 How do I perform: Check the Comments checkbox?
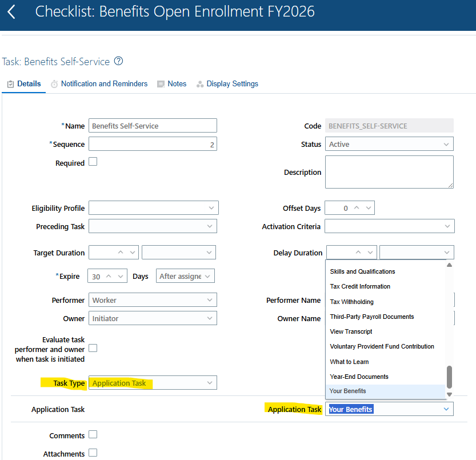93,434
